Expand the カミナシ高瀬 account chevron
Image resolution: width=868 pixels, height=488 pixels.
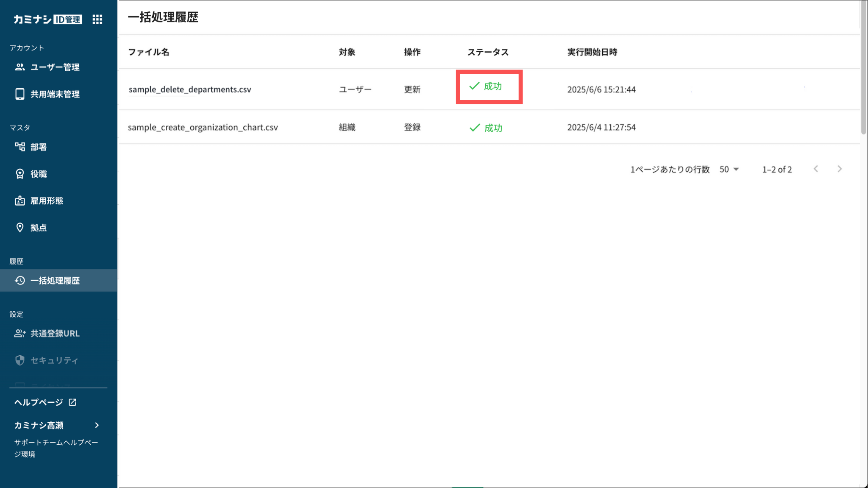pos(97,425)
